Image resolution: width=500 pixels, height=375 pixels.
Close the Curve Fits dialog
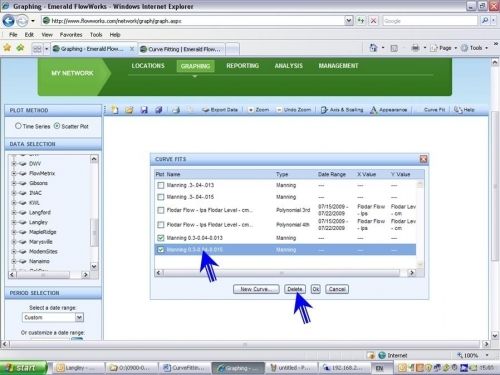pos(423,159)
